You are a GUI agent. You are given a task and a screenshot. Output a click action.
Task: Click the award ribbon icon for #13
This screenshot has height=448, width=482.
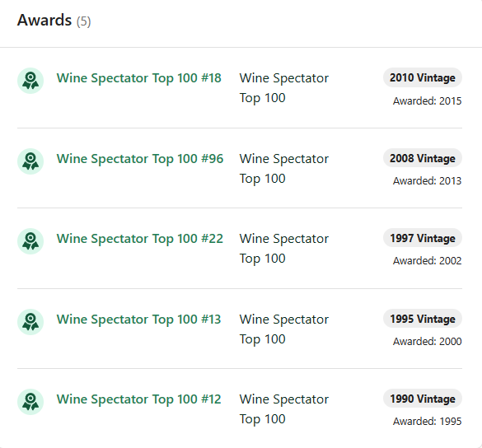[30, 322]
